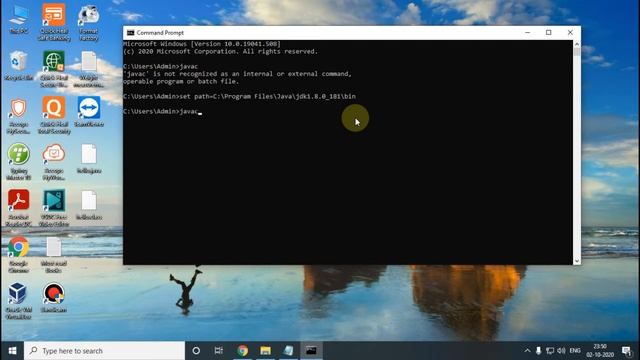Viewport: 640px width, 360px height.
Task: Minimize the Command Prompt window
Action: pos(527,33)
